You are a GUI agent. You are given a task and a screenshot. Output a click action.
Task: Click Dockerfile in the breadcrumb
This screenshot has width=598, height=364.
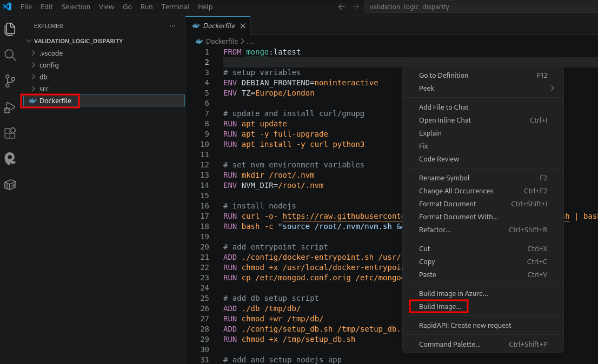(222, 41)
